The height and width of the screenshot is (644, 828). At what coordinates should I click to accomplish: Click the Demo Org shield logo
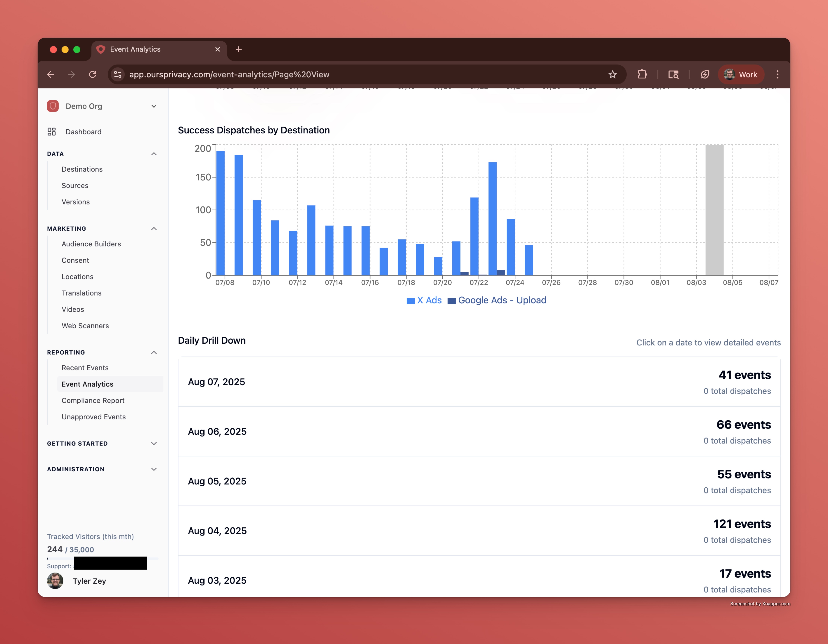click(x=53, y=106)
